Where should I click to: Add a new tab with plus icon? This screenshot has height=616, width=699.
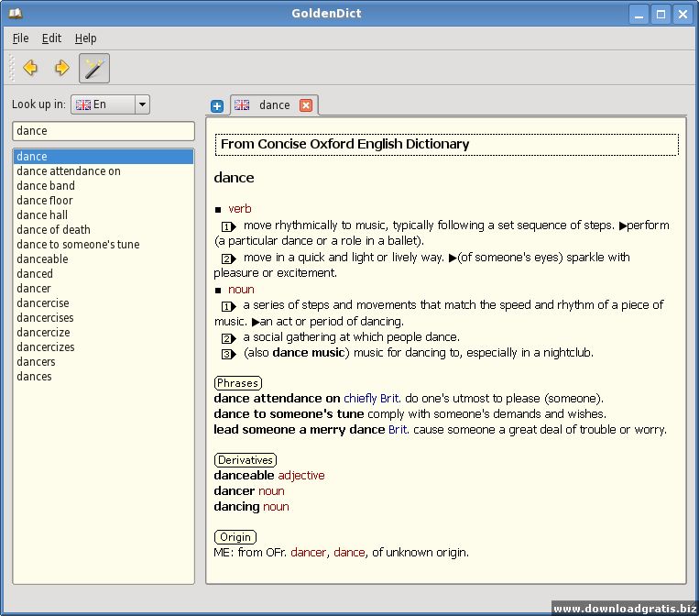click(217, 106)
